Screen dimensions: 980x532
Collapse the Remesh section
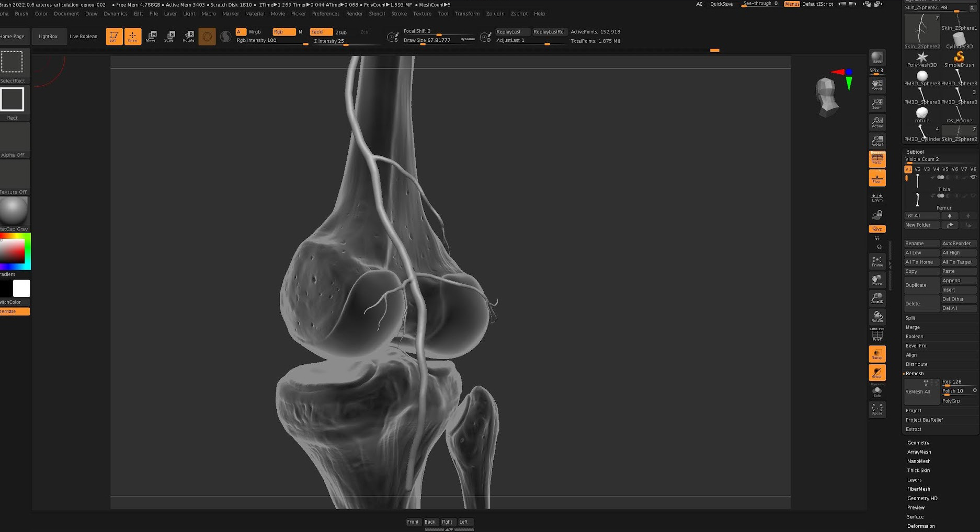[915, 373]
